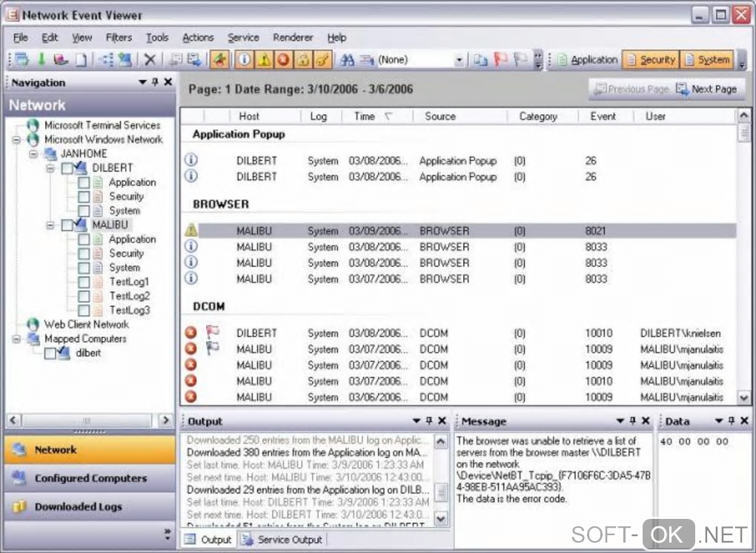Screen dimensions: 756x553
Task: Click the blank new document toolbar icon
Action: (82, 60)
